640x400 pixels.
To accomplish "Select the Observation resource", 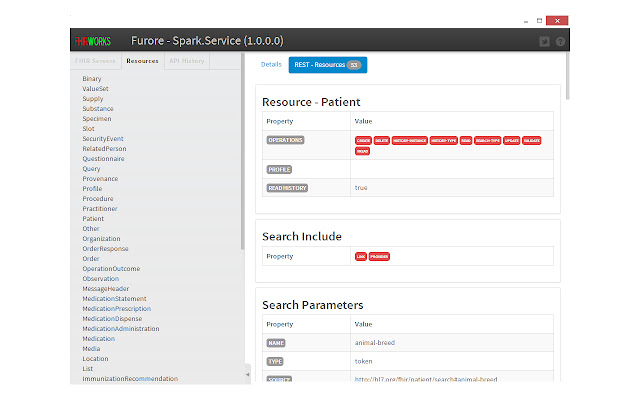I will [101, 279].
